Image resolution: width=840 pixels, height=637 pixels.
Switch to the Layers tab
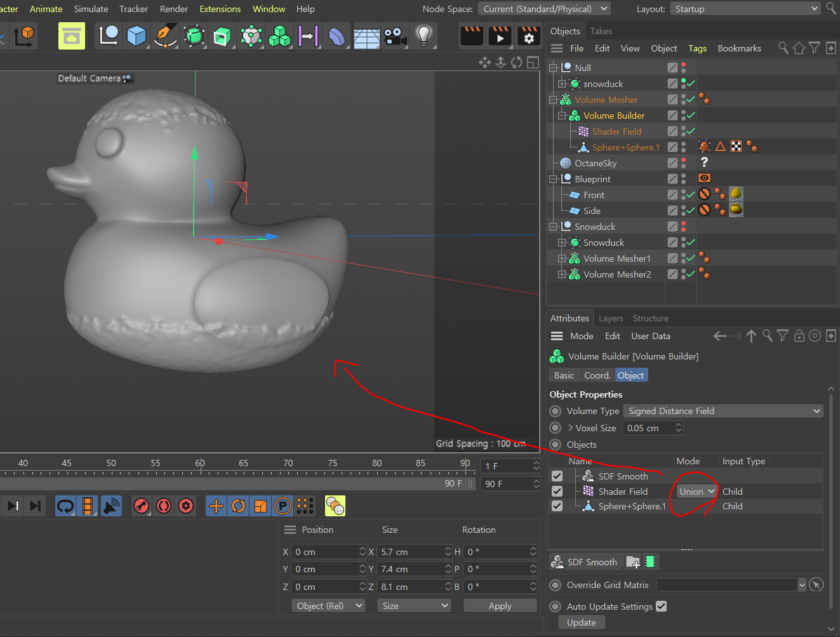click(611, 318)
